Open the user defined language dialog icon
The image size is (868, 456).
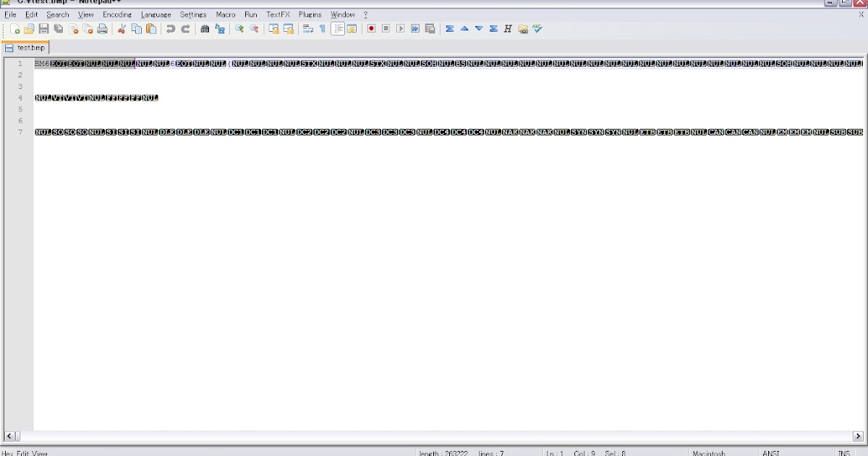pyautogui.click(x=352, y=29)
